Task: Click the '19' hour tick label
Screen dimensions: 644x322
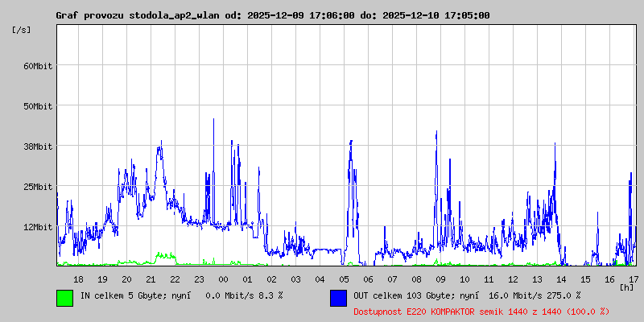Action: 102,279
